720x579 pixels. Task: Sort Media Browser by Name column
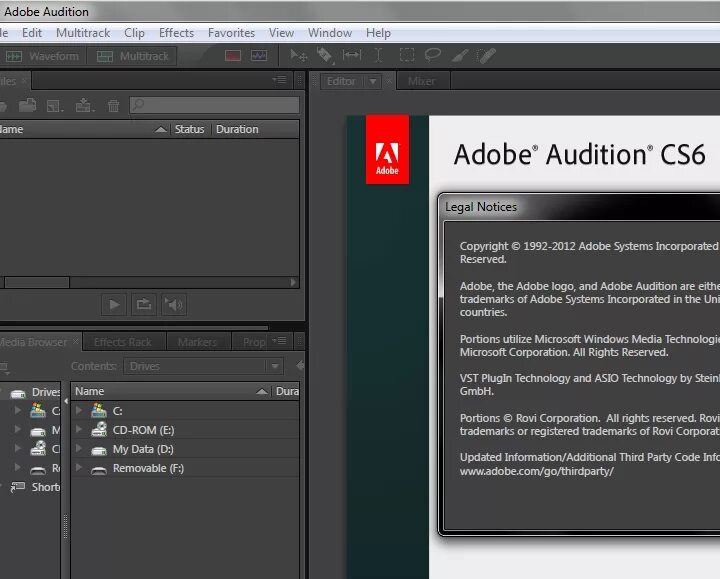pos(90,391)
